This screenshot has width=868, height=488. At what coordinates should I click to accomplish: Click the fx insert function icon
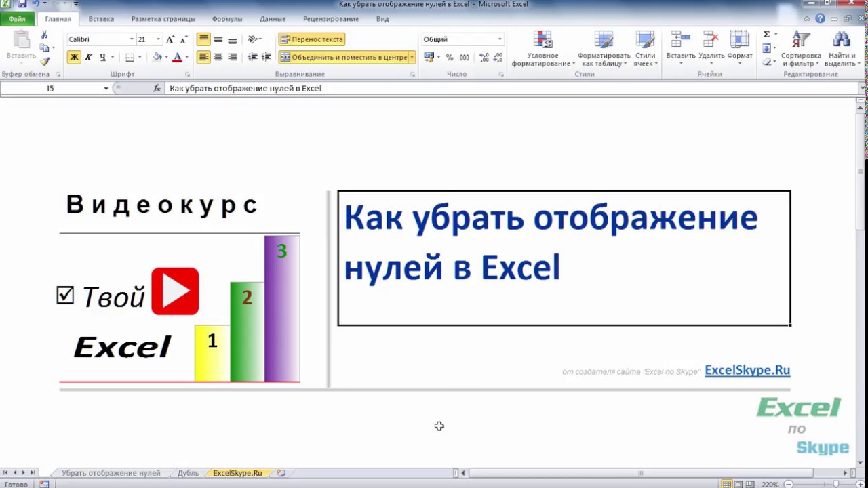coord(157,88)
